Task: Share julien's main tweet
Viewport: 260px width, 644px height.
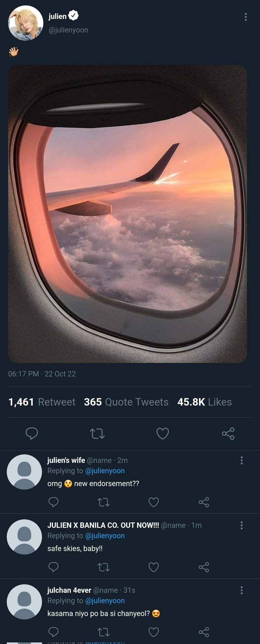Action: [x=228, y=434]
